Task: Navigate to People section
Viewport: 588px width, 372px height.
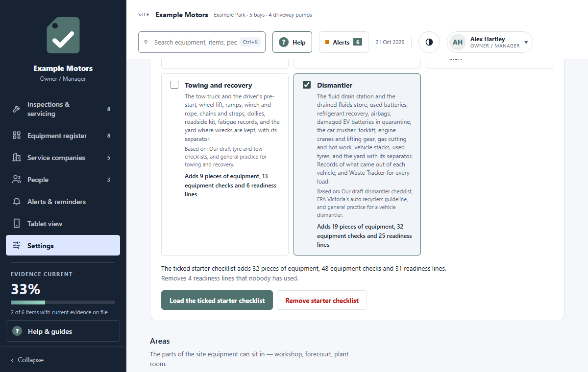Action: point(63,180)
